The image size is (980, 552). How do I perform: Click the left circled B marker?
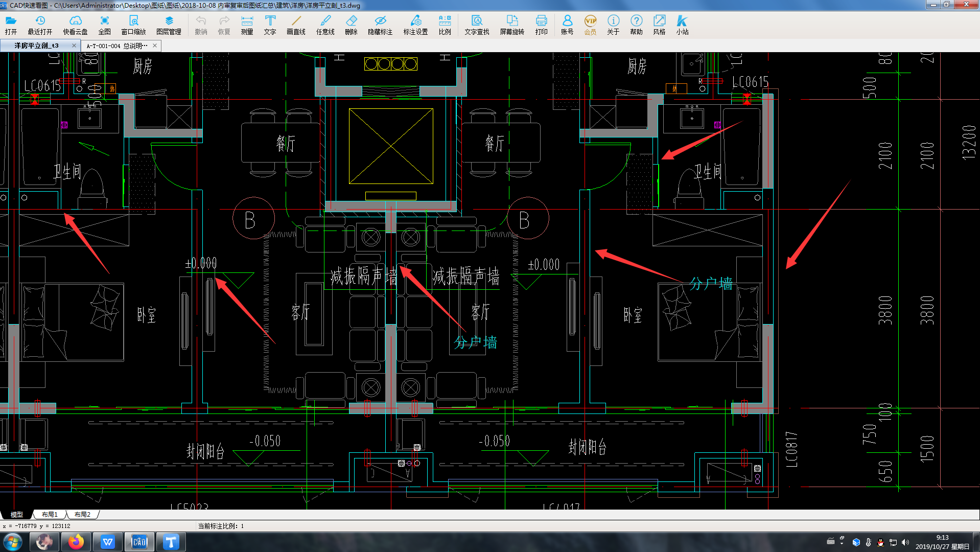tap(253, 219)
